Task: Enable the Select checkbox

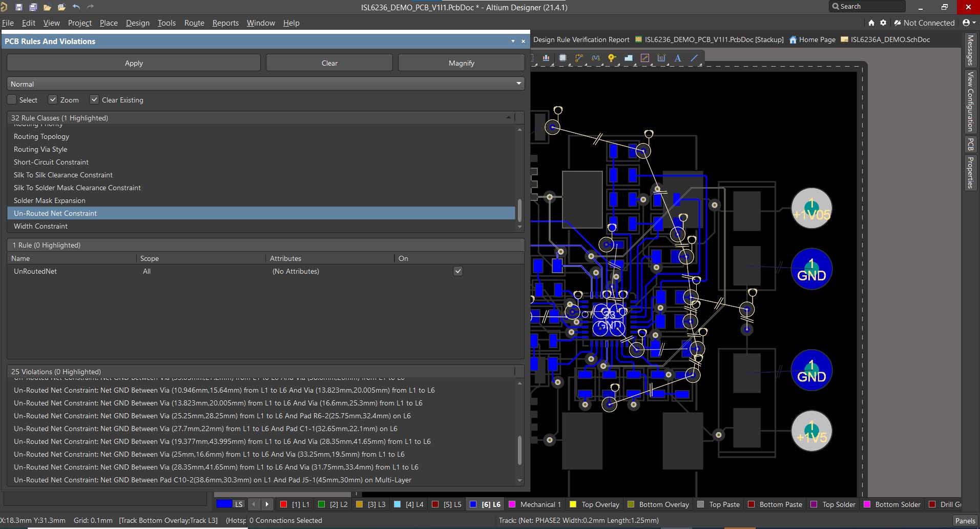Action: point(12,100)
